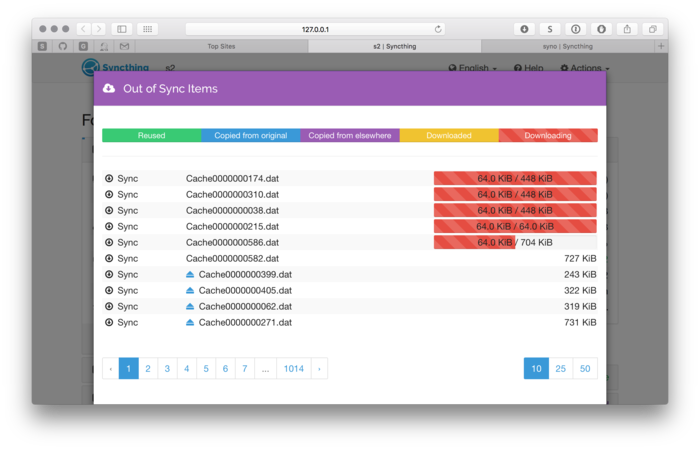Screen dimensions: 700x450
Task: Click the blue Copied from original legend segment
Action: coord(251,135)
